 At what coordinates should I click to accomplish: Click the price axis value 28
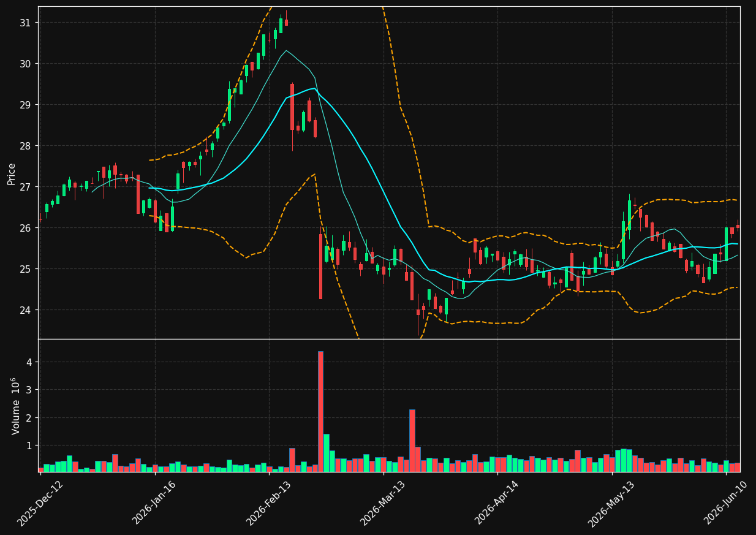coord(26,146)
